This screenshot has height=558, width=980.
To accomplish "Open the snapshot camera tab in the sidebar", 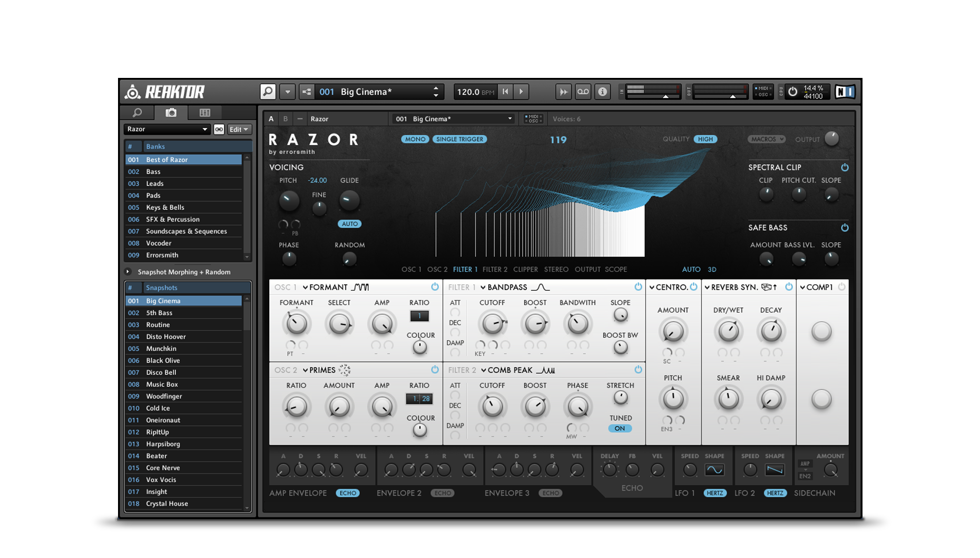I will (171, 113).
